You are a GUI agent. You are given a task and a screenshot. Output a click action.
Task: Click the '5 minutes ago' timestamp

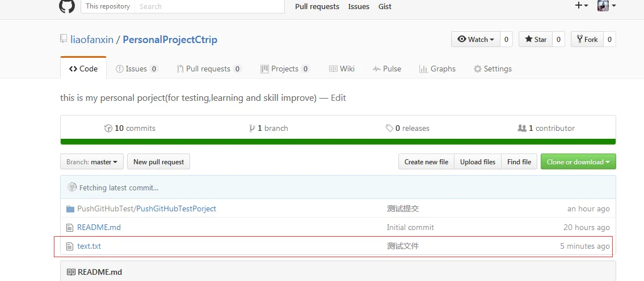pyautogui.click(x=585, y=246)
